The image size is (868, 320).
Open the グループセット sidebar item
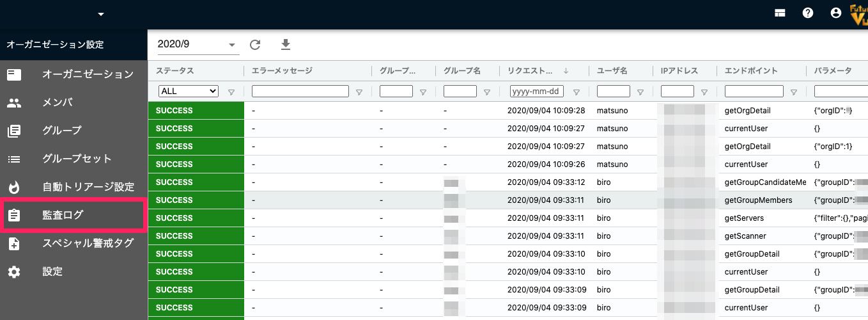click(74, 159)
